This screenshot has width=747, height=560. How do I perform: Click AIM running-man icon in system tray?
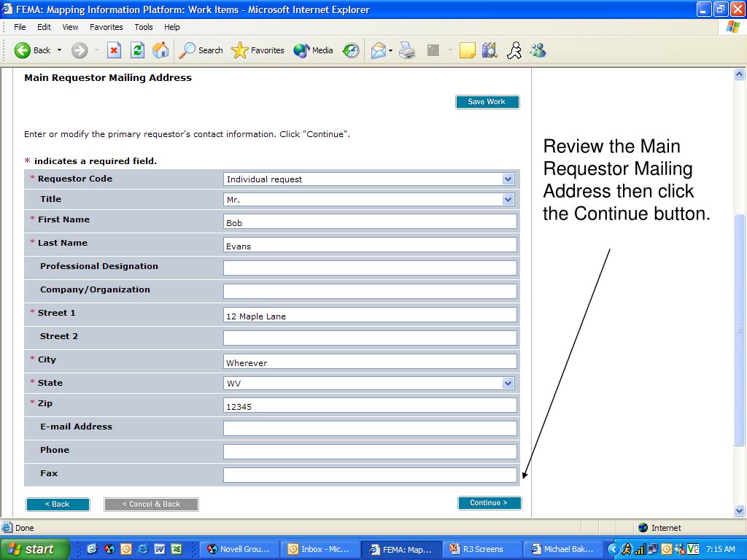627,549
